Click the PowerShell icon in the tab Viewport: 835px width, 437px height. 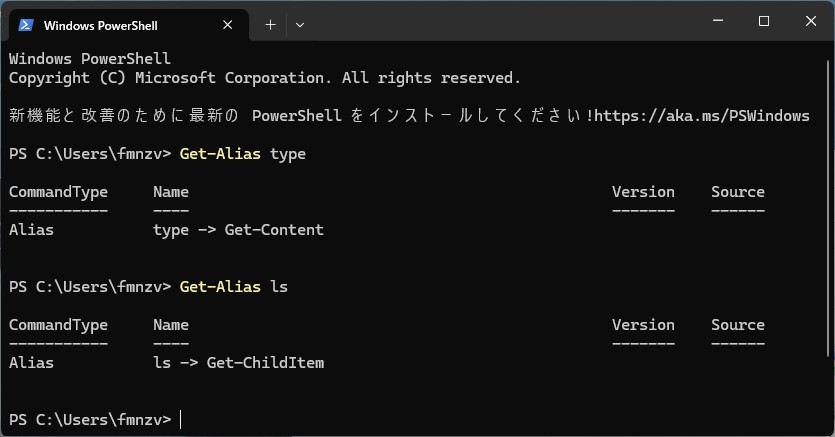pos(26,25)
